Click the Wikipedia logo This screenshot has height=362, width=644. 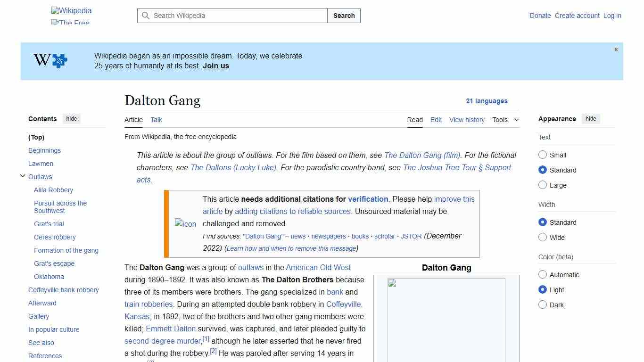click(71, 10)
